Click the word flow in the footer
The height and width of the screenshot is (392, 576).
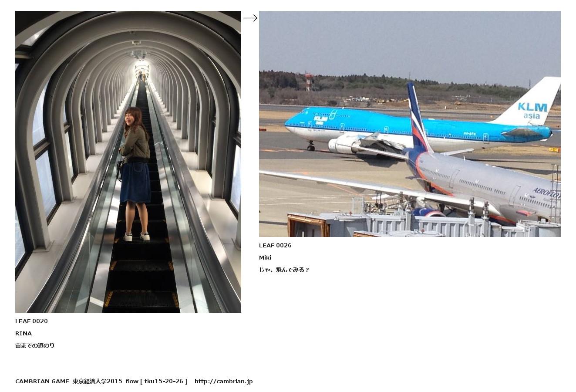(x=132, y=381)
